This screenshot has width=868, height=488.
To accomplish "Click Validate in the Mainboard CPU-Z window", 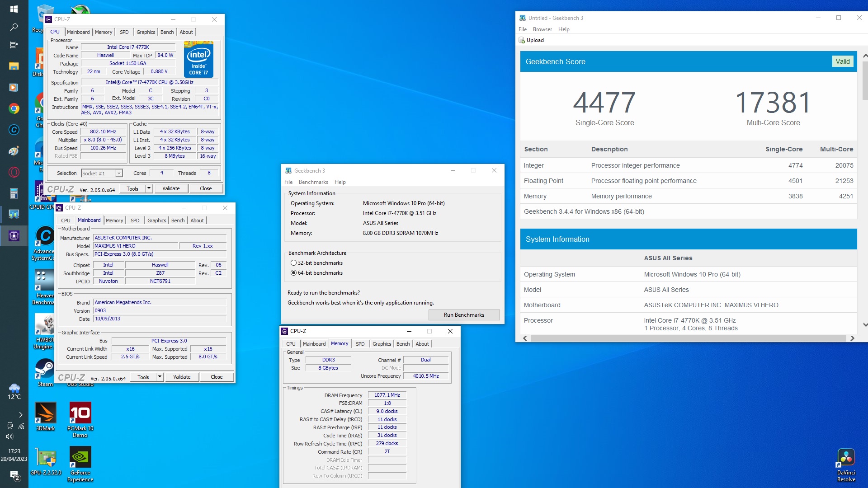I will coord(182,377).
